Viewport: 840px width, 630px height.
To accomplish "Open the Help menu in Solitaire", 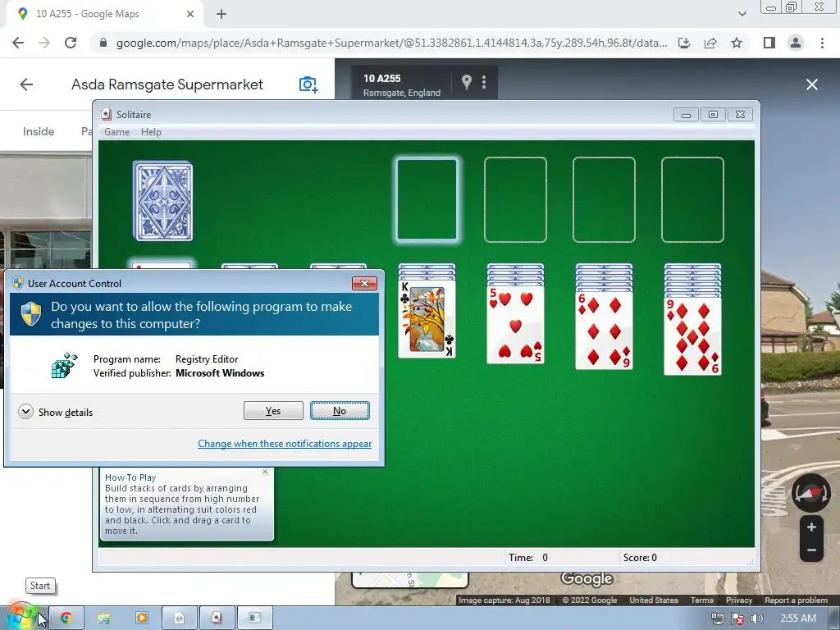I will (x=151, y=132).
